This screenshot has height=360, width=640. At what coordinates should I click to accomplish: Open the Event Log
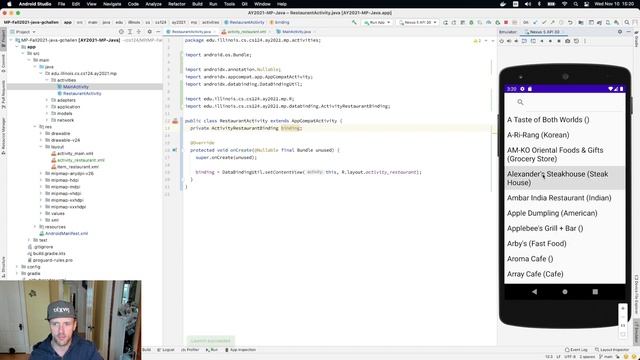click(x=576, y=350)
